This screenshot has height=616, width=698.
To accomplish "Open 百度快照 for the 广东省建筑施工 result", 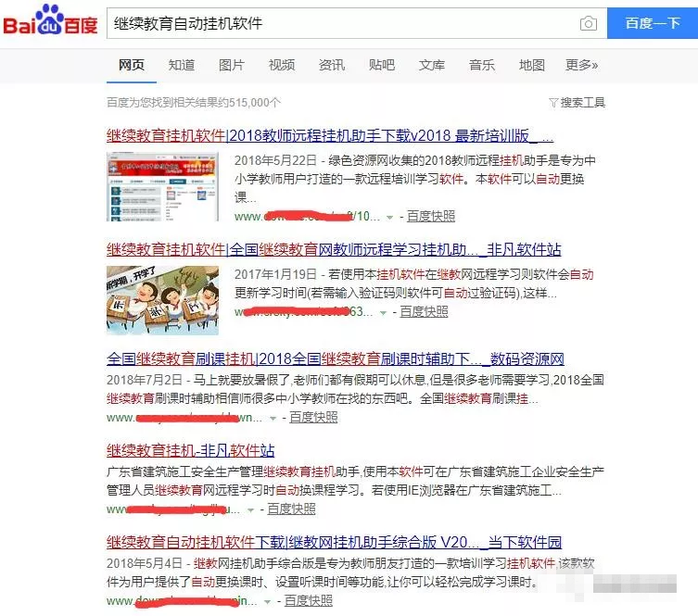I will (x=291, y=509).
